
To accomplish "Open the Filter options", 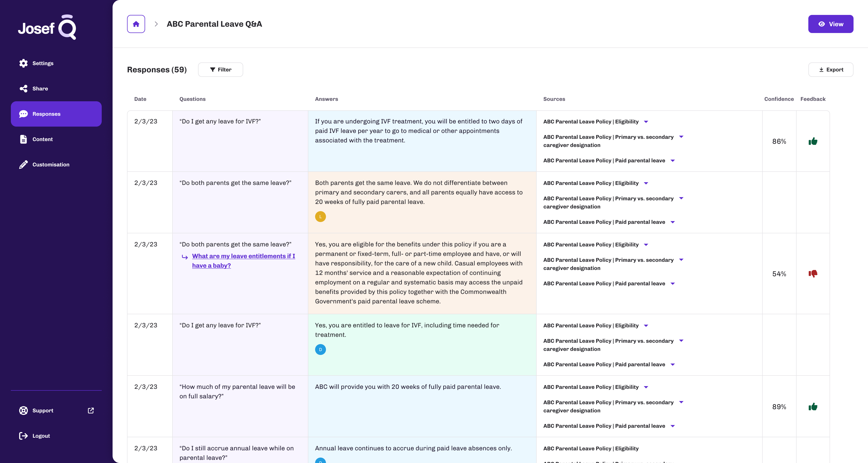I will tap(220, 70).
